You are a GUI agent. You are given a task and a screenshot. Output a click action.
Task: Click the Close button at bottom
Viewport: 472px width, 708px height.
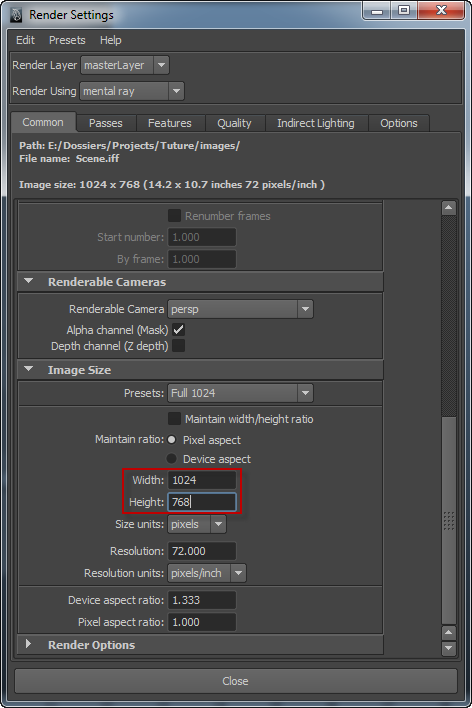(236, 681)
